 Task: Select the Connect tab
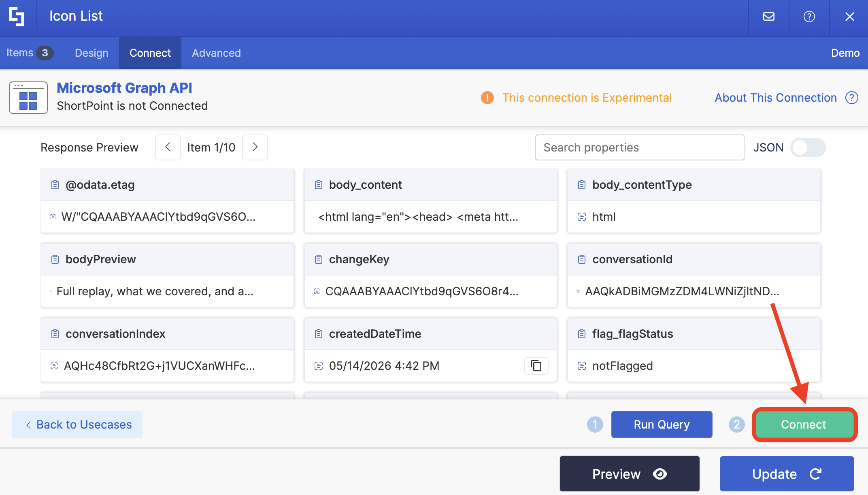point(150,53)
